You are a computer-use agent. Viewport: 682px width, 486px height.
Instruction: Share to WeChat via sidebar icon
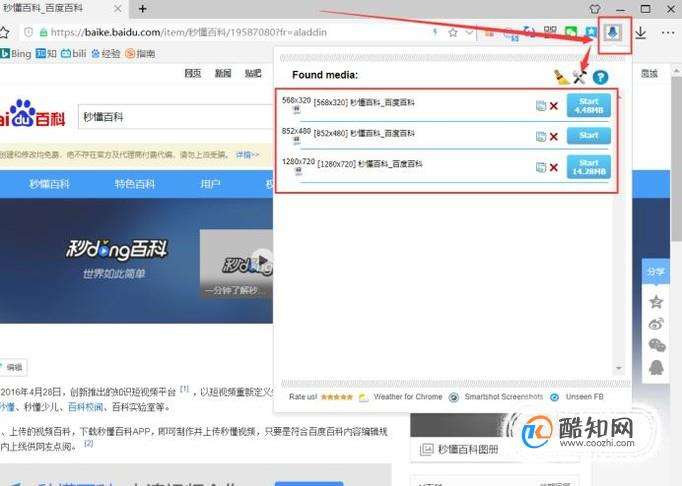[x=657, y=346]
